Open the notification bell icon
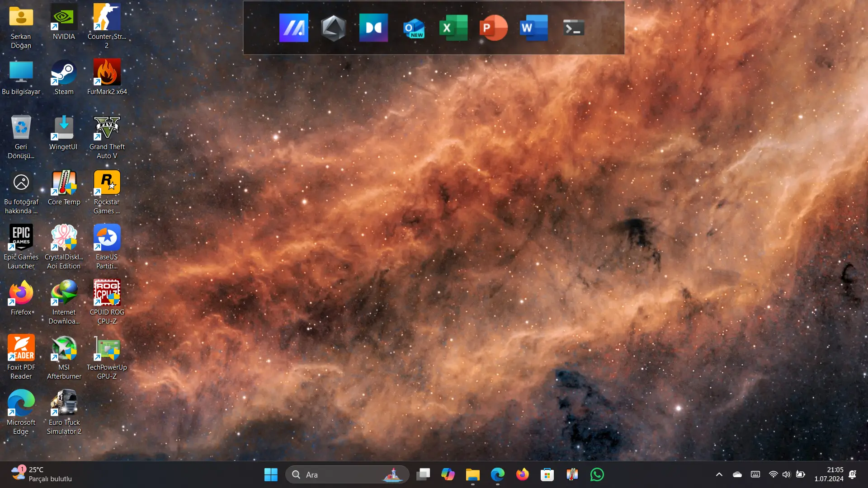The height and width of the screenshot is (488, 868). pyautogui.click(x=853, y=474)
